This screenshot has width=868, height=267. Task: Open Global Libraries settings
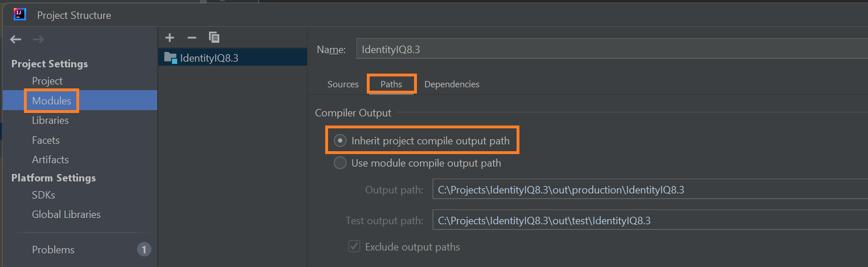tap(66, 215)
